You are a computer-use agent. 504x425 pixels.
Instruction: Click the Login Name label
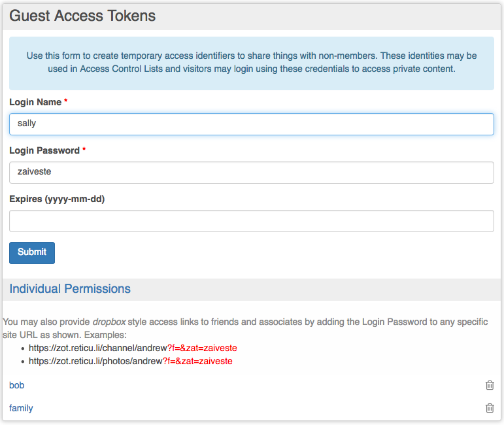(35, 102)
